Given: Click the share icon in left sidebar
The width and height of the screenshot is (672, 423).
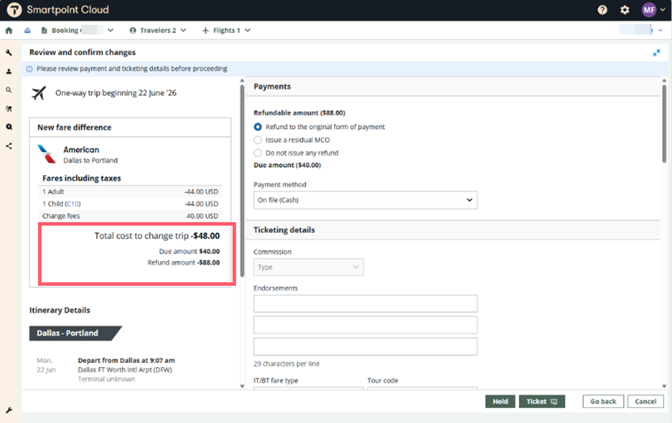Looking at the screenshot, I should point(9,146).
